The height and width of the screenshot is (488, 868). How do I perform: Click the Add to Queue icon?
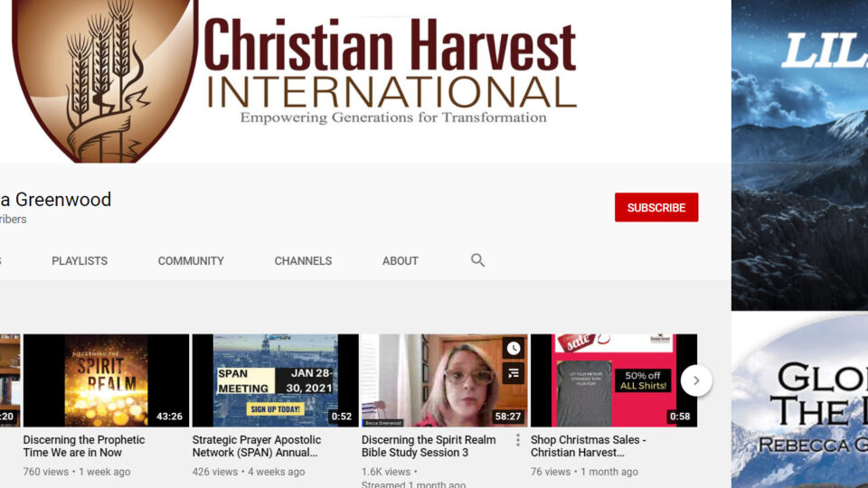point(514,372)
